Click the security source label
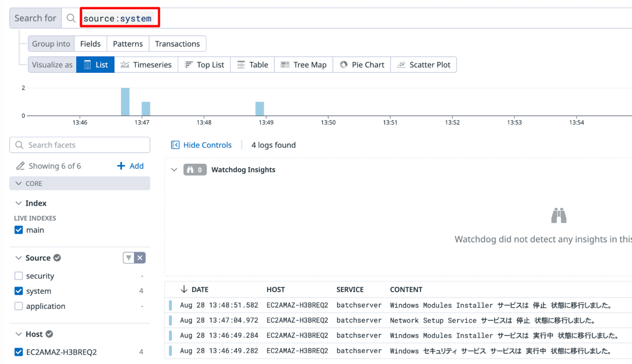 pyautogui.click(x=40, y=276)
